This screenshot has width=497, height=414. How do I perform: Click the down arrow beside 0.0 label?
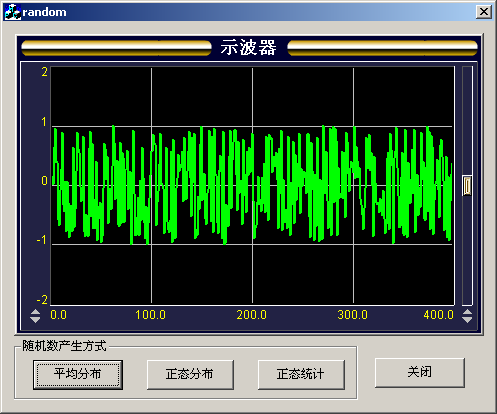[35, 320]
